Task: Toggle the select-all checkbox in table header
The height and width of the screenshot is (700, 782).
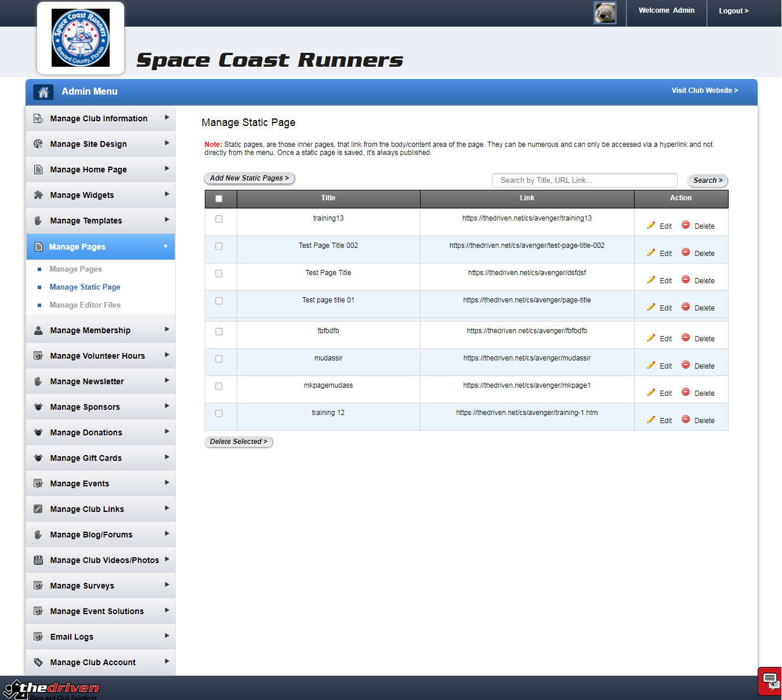Action: click(x=219, y=199)
